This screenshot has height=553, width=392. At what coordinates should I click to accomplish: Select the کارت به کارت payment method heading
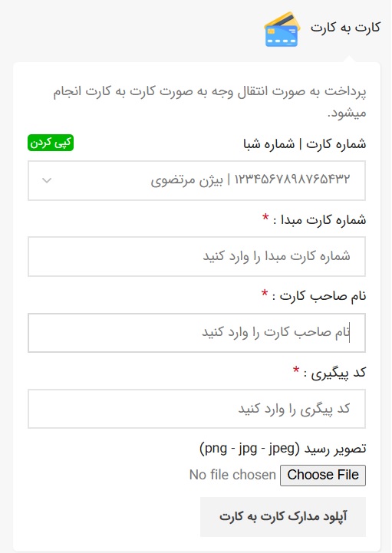(x=345, y=28)
